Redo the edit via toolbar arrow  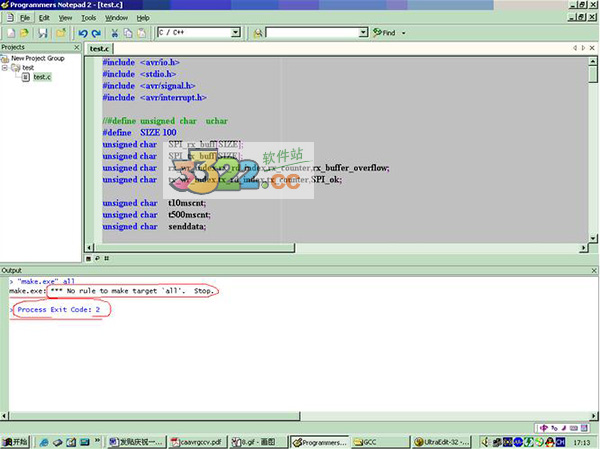coord(96,33)
